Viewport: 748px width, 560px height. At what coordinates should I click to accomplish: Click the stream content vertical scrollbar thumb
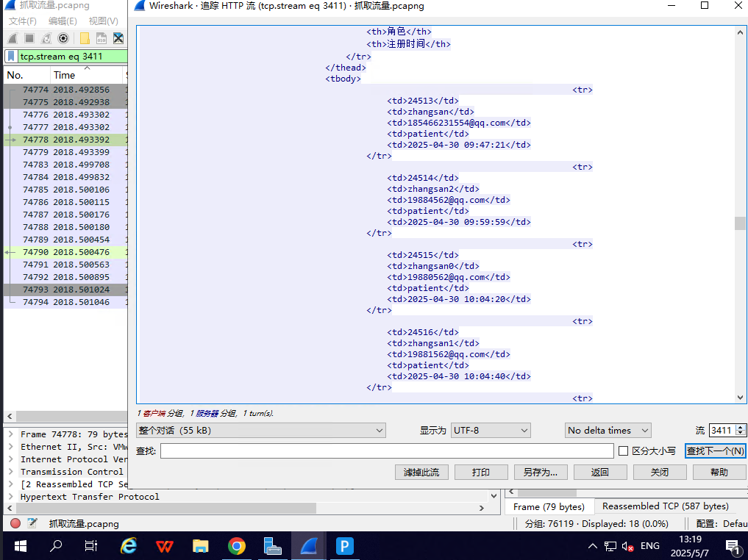tap(740, 223)
